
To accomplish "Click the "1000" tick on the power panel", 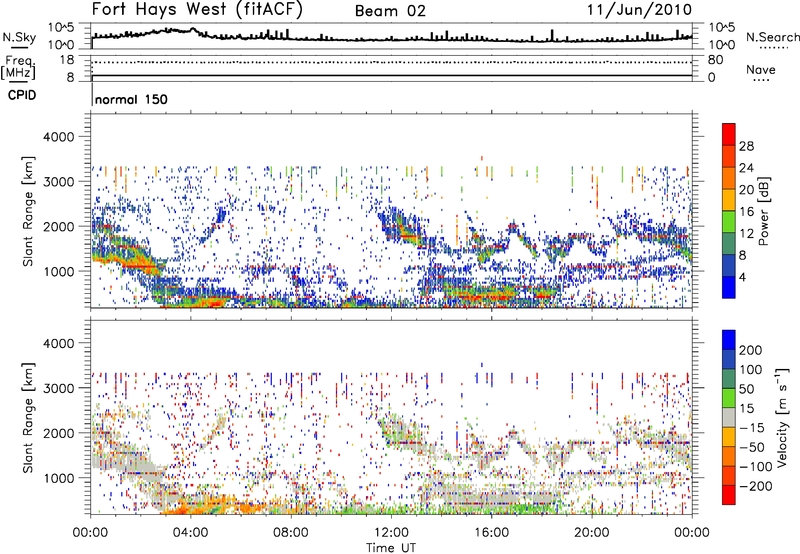I will [59, 271].
